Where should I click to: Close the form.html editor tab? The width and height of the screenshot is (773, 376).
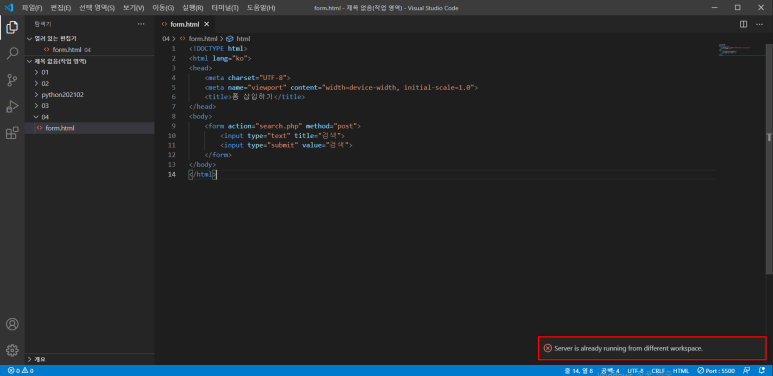(207, 24)
